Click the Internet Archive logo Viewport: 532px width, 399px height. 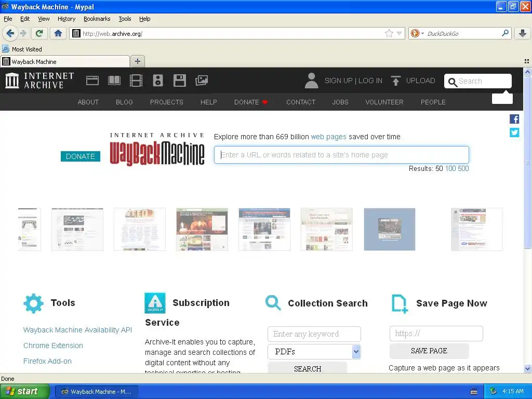click(39, 81)
